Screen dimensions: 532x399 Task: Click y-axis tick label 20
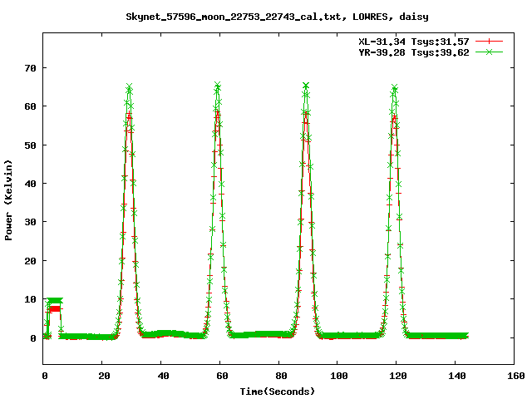click(x=30, y=261)
